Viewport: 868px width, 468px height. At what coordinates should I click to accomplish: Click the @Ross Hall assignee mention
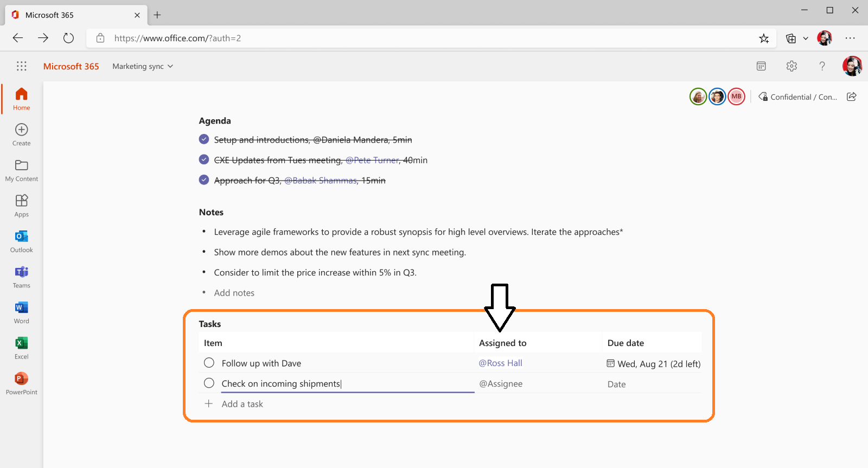tap(500, 363)
